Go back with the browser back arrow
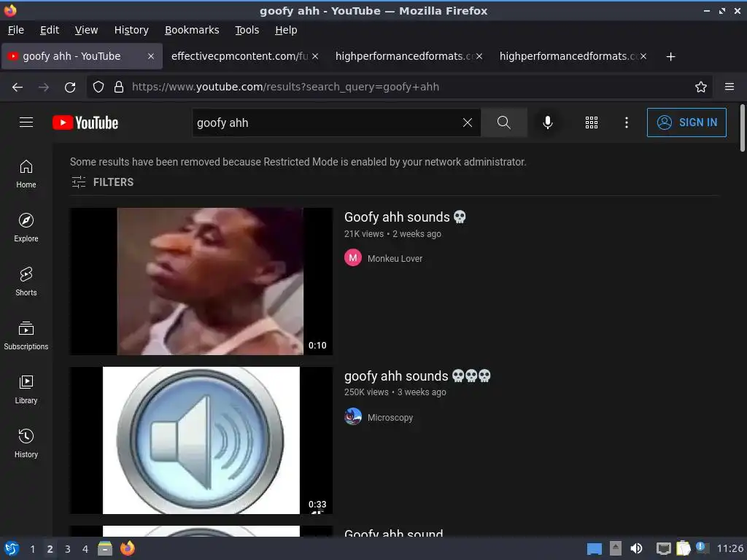 [x=18, y=87]
